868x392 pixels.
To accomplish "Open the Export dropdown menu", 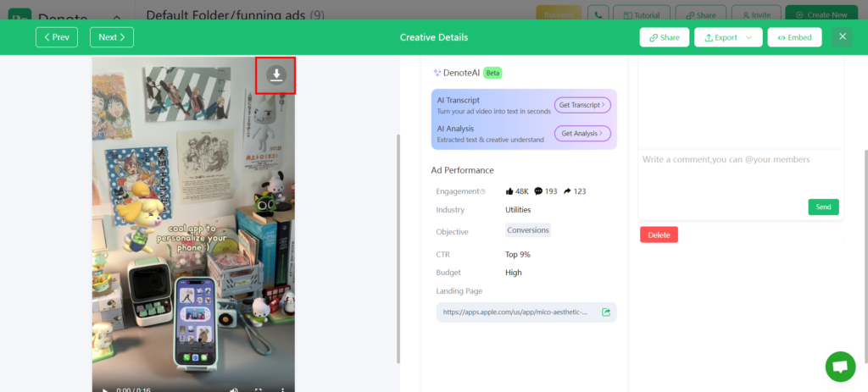I will [x=728, y=37].
